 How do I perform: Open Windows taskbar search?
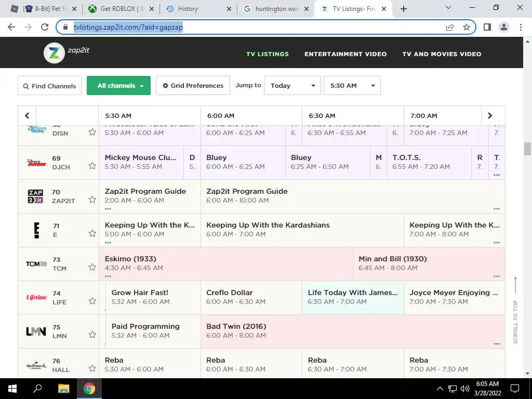(x=37, y=389)
